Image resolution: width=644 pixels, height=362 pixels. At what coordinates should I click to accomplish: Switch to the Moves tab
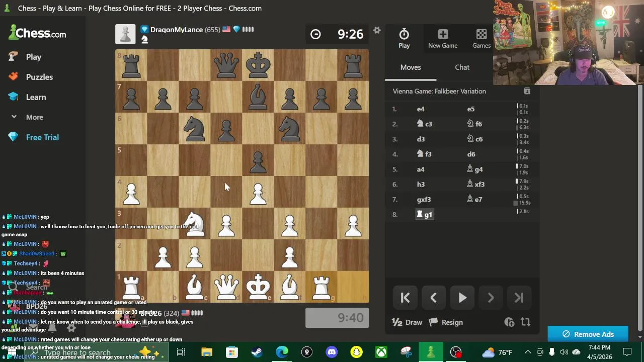411,67
